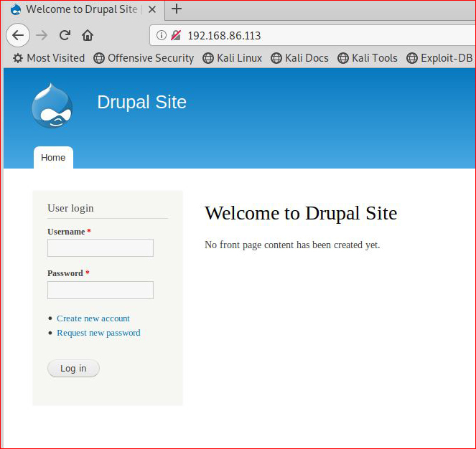Follow the Create new account link

(93, 318)
